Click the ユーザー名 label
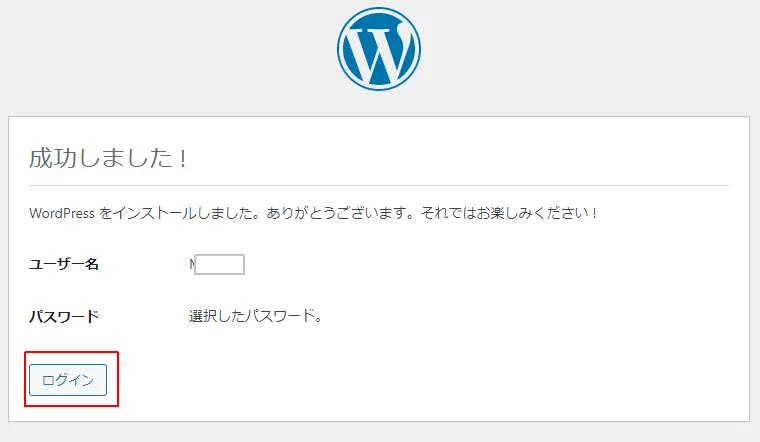This screenshot has width=760, height=442. tap(64, 264)
